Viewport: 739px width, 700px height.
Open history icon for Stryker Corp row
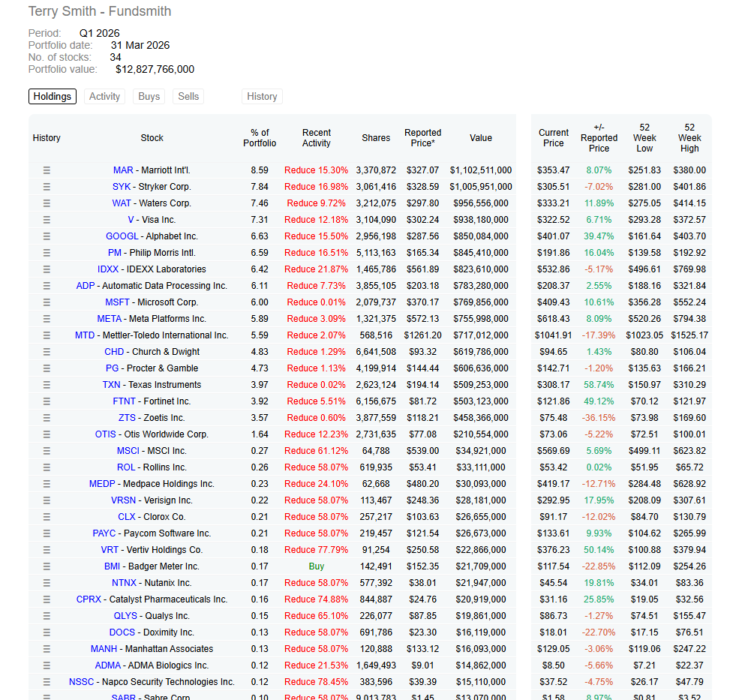47,187
